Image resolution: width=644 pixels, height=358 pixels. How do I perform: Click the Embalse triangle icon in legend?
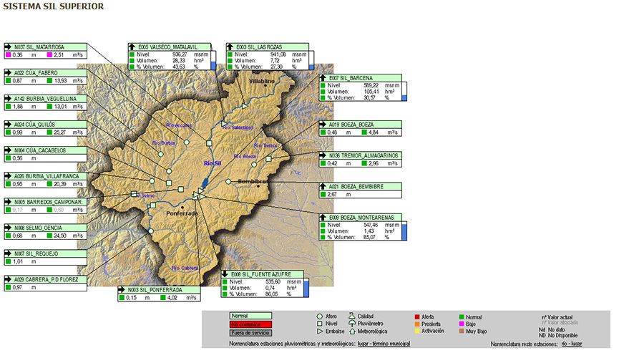(320, 332)
